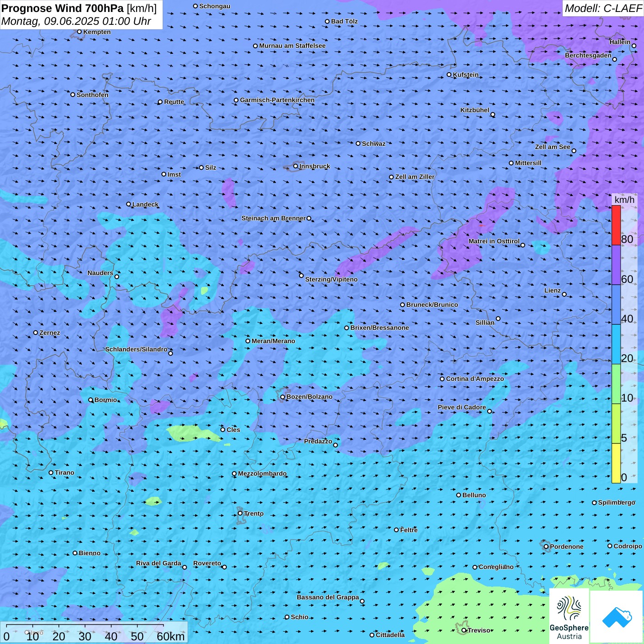
Task: Click the Kufstein city label
Action: click(466, 75)
